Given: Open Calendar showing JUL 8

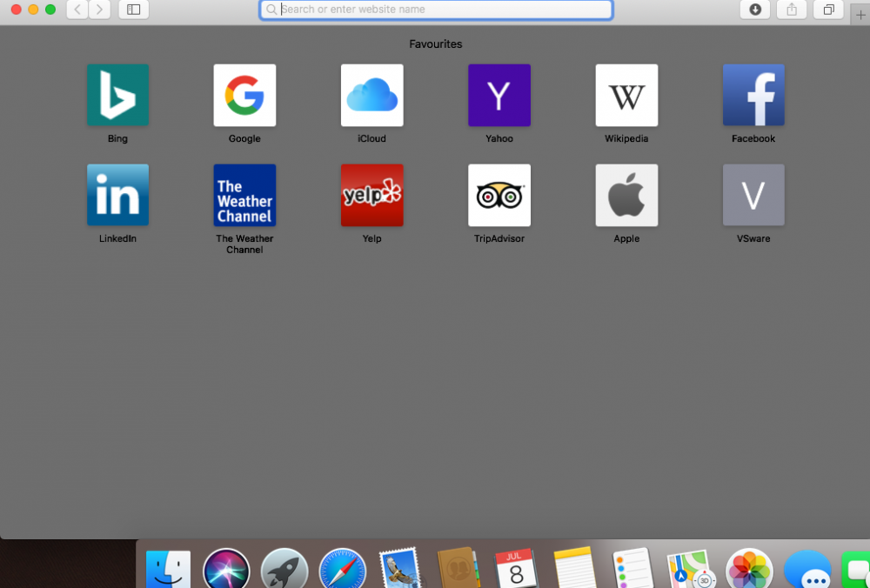Looking at the screenshot, I should click(516, 569).
